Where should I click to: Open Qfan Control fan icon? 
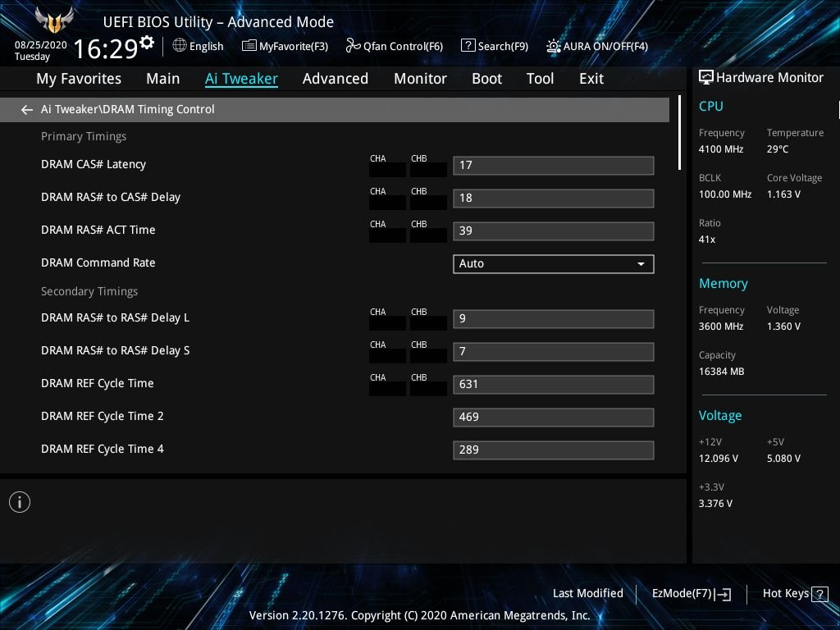click(x=353, y=46)
